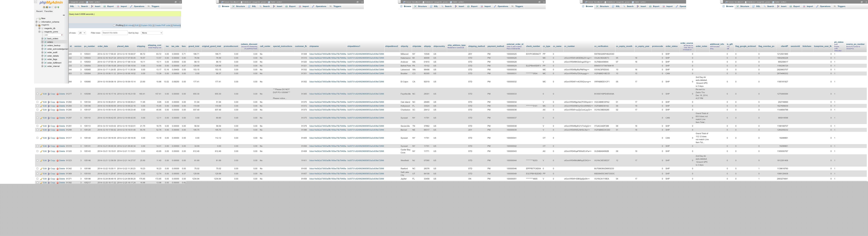Click the table icon beside order_details
The height and width of the screenshot is (236, 868).
click(x=46, y=56)
